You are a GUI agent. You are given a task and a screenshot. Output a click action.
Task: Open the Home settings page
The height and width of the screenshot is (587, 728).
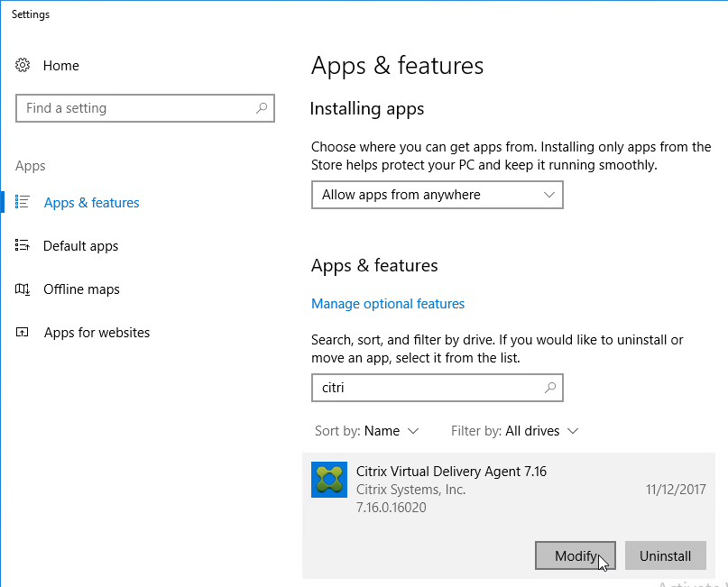[60, 66]
